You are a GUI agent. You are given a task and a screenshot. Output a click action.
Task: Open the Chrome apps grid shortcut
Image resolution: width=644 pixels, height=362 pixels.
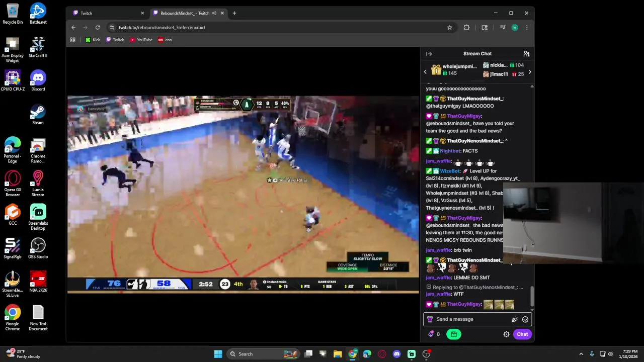[73, 40]
